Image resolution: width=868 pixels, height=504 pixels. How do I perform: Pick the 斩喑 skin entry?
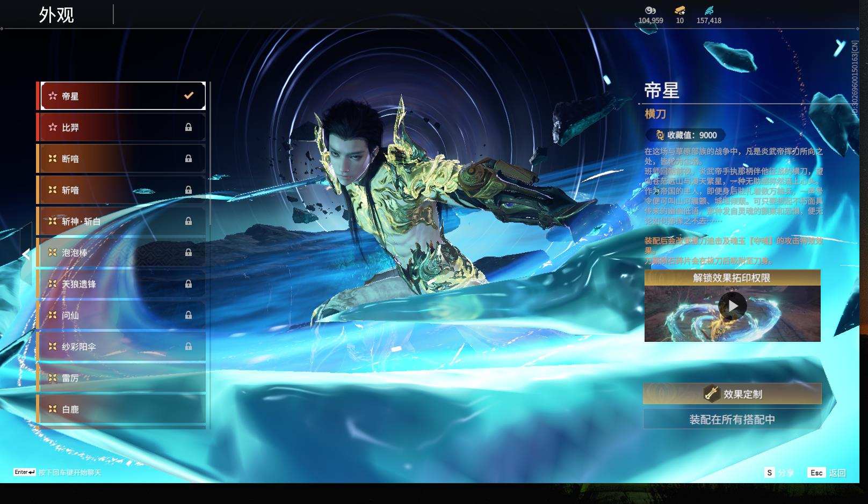click(x=123, y=190)
